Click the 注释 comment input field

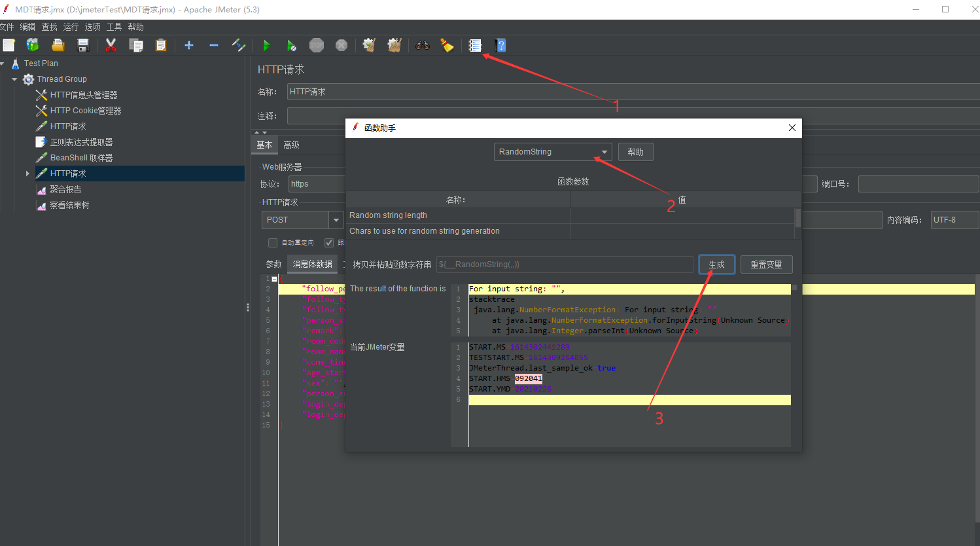(633, 116)
